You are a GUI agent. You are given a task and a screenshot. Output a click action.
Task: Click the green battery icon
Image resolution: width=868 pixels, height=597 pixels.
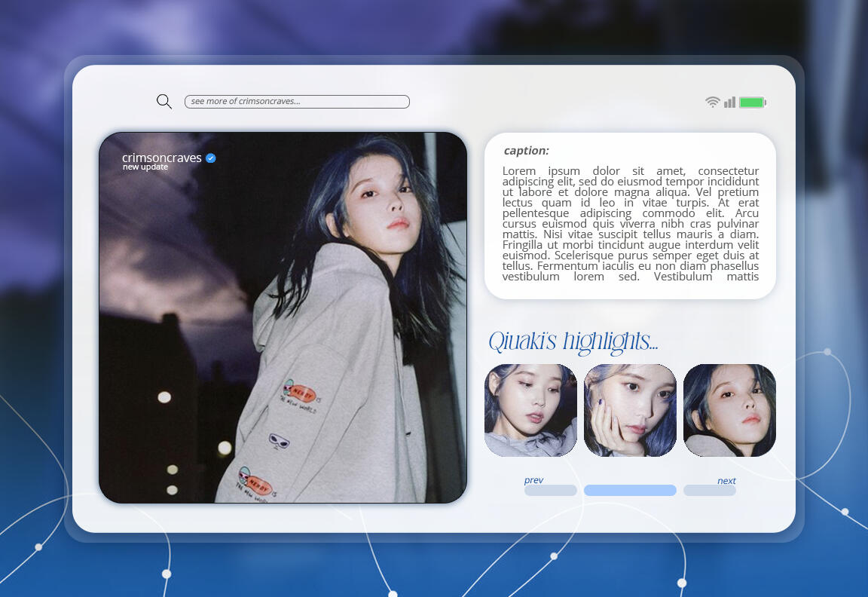tap(752, 102)
